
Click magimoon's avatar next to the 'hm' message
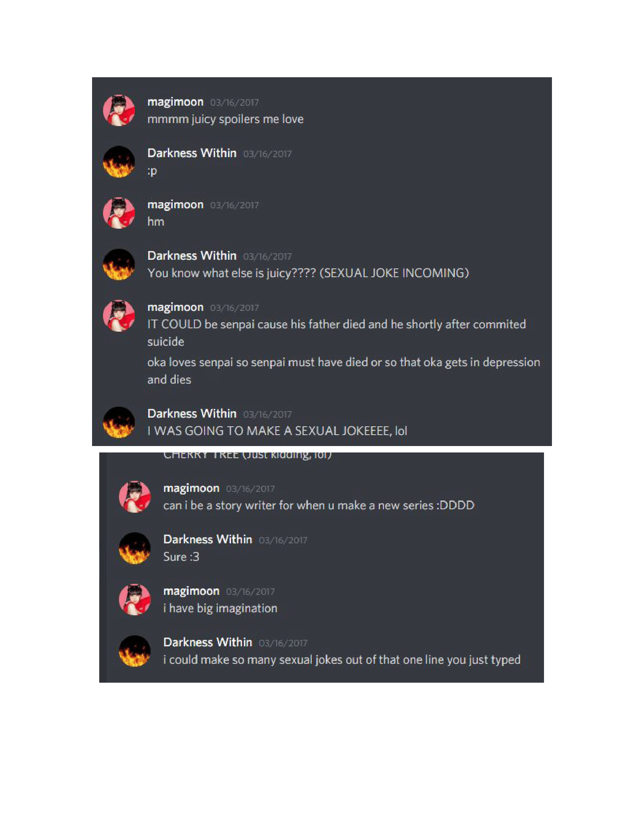119,213
